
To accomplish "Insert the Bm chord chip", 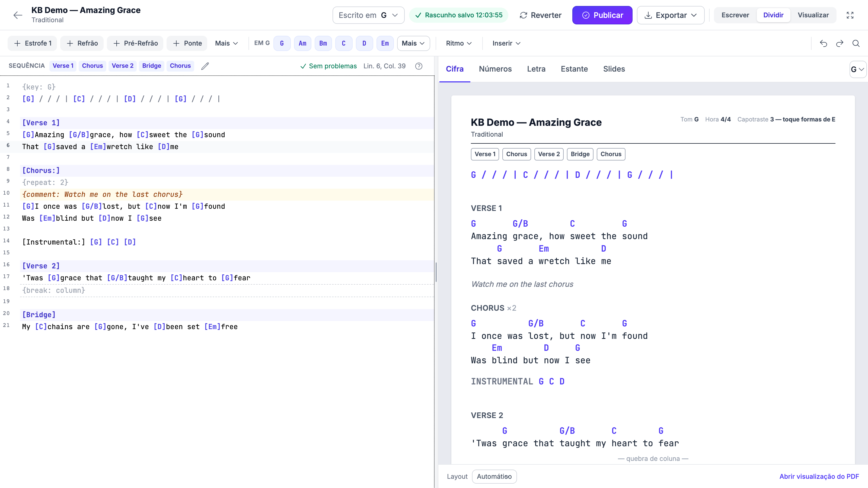I will tap(323, 43).
